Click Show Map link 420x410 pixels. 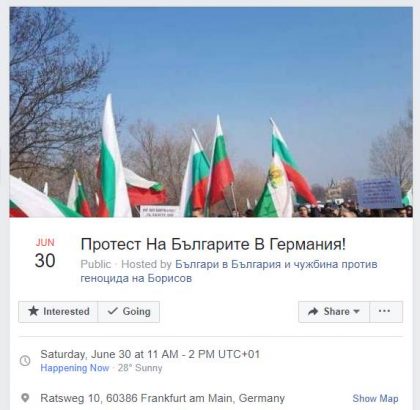(x=375, y=398)
